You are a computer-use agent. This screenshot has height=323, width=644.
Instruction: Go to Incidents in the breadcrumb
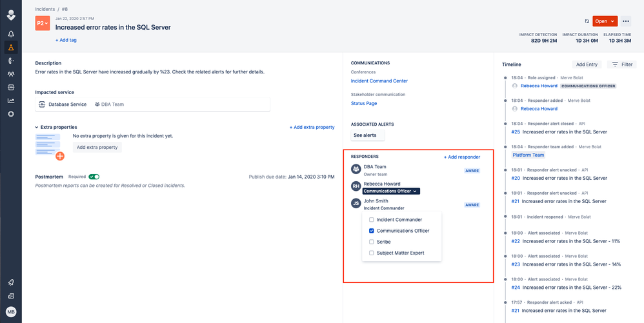(45, 8)
